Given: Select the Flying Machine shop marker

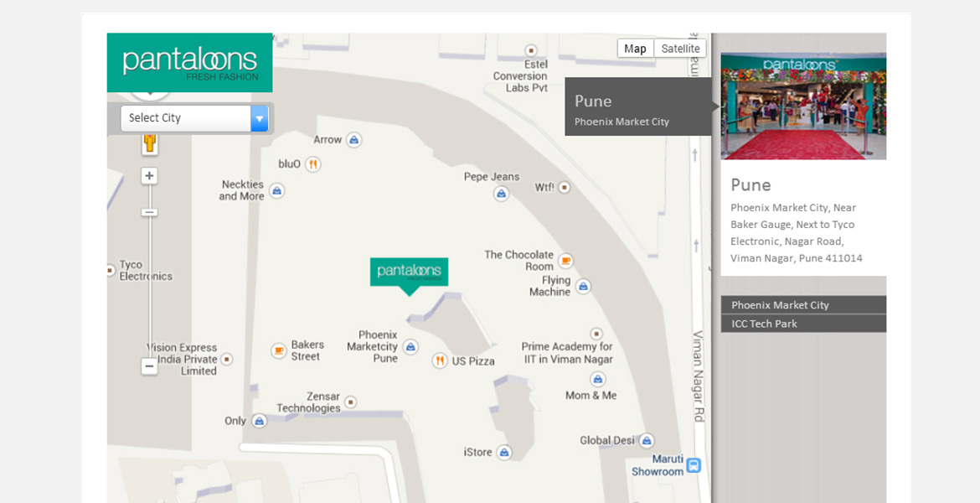Looking at the screenshot, I should point(584,287).
